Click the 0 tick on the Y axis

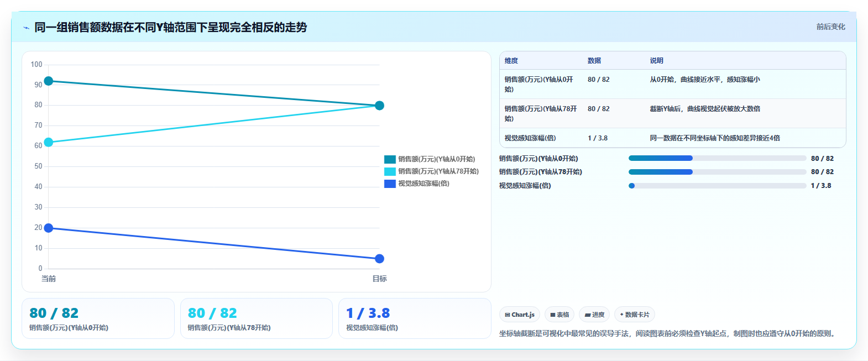point(40,269)
